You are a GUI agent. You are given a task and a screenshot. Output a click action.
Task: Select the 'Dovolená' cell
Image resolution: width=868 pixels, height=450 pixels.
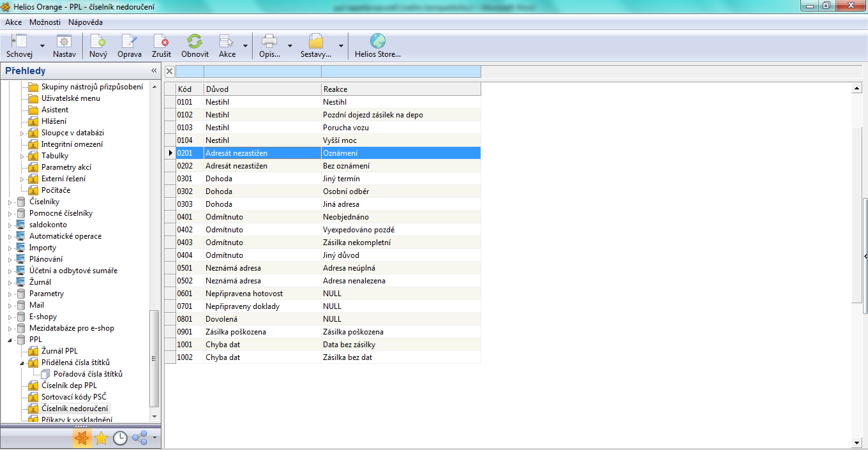point(262,319)
